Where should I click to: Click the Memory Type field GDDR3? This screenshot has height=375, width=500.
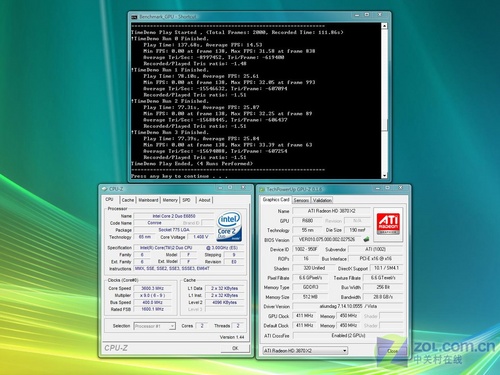310,287
